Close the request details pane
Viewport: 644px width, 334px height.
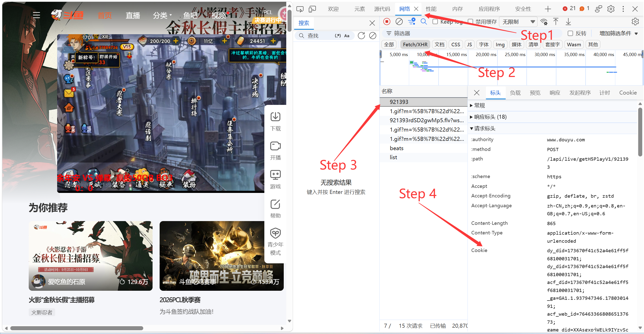pyautogui.click(x=477, y=93)
